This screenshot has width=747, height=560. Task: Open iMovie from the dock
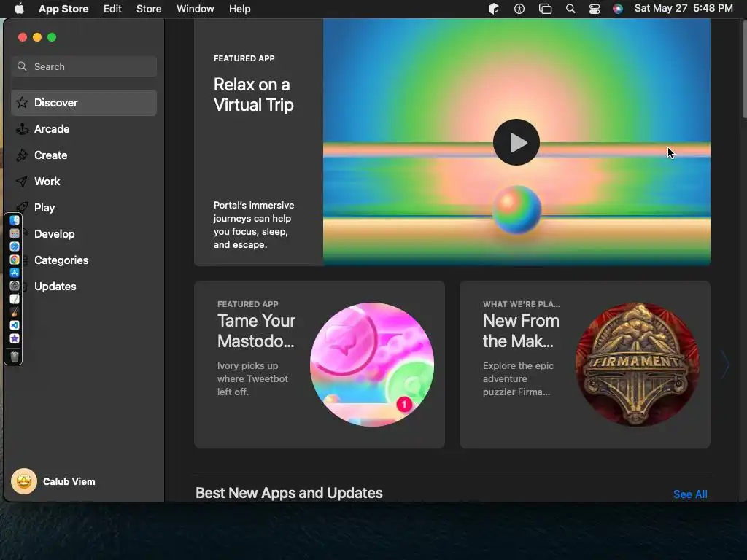(x=15, y=338)
